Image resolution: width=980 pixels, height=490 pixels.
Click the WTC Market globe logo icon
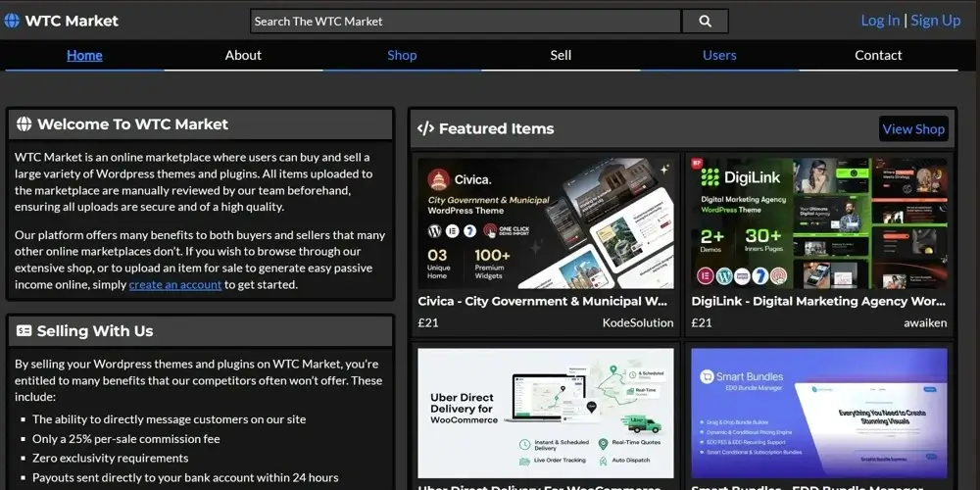pos(12,21)
